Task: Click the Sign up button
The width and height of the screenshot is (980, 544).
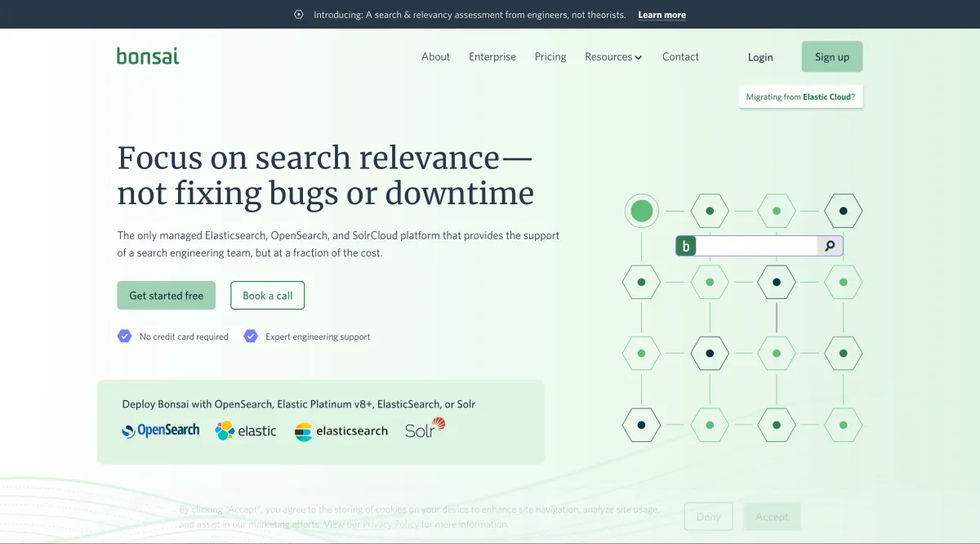Action: tap(832, 56)
